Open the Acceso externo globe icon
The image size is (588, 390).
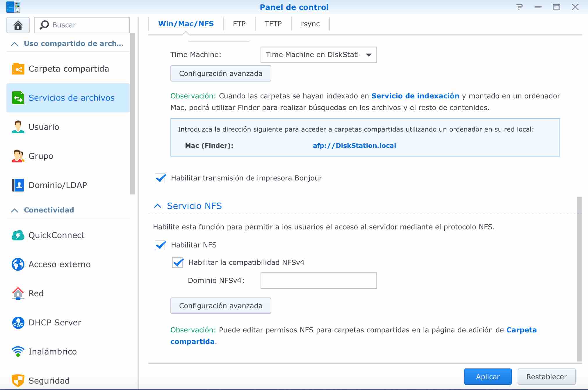(18, 264)
